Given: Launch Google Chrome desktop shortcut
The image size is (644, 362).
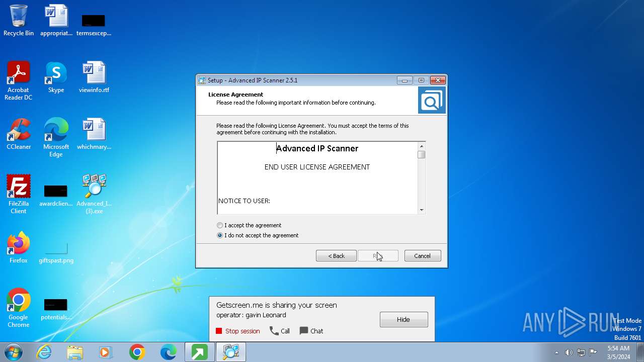Looking at the screenshot, I should point(19,308).
